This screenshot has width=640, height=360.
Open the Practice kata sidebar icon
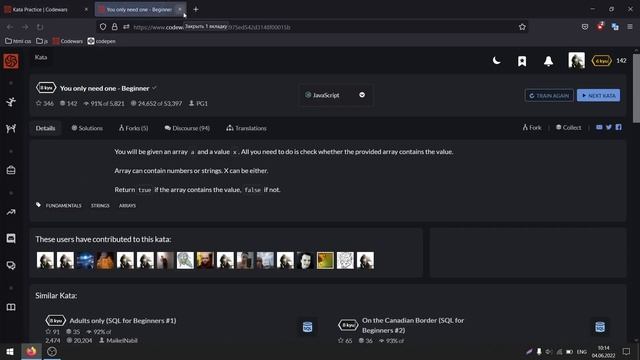(11, 102)
